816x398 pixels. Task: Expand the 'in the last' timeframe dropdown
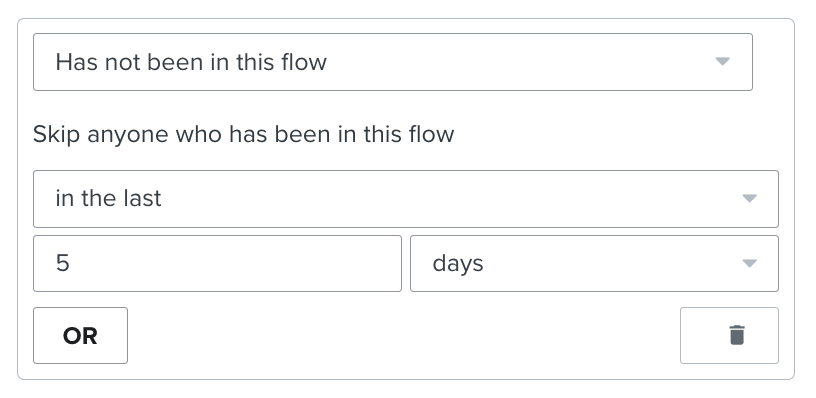406,199
